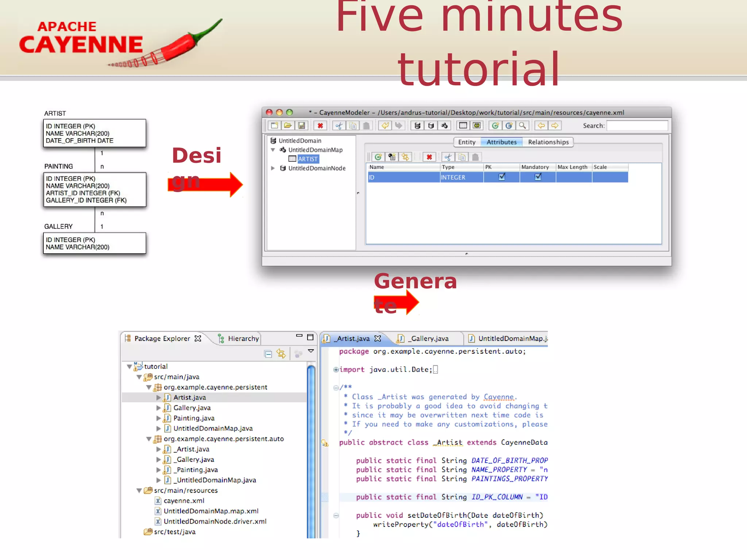Viewport: 747px width, 560px height.
Task: Click Collapse All icon in Package Explorer
Action: [x=268, y=354]
